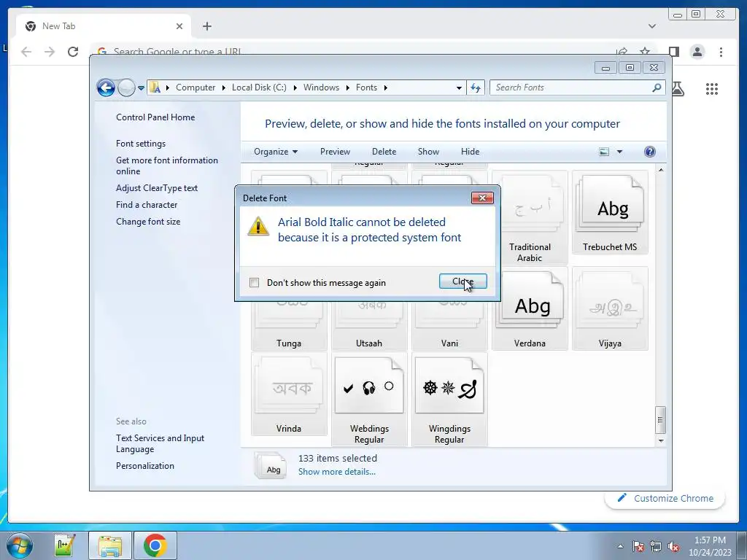Image resolution: width=747 pixels, height=560 pixels.
Task: Click Windows in the address breadcrumb
Action: tap(321, 87)
